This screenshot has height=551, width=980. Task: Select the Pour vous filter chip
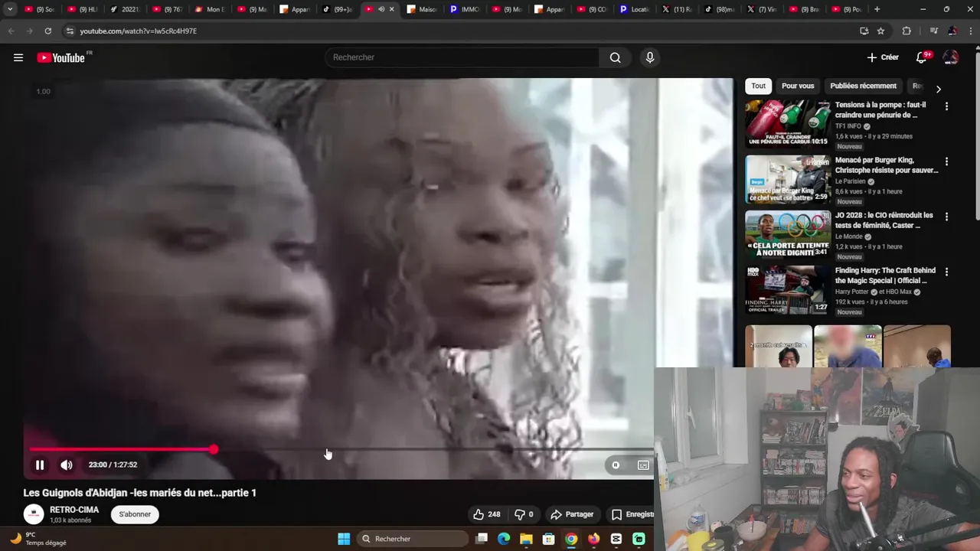pyautogui.click(x=798, y=86)
